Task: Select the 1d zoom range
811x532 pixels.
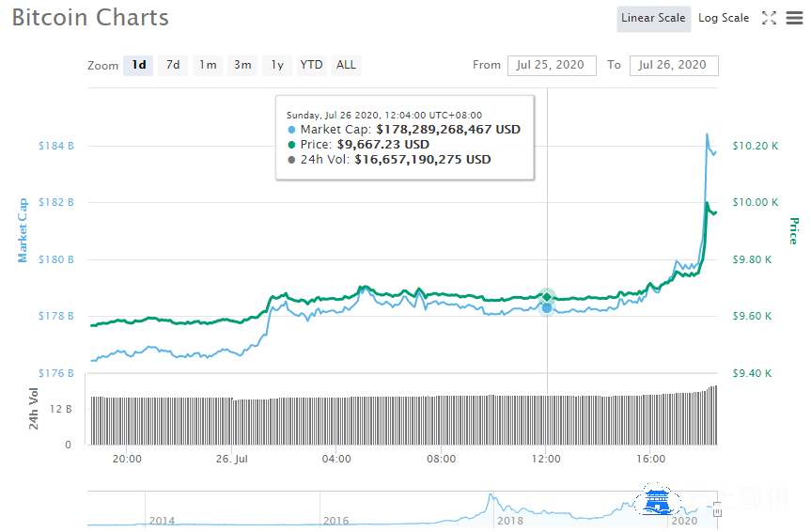Action: point(138,65)
